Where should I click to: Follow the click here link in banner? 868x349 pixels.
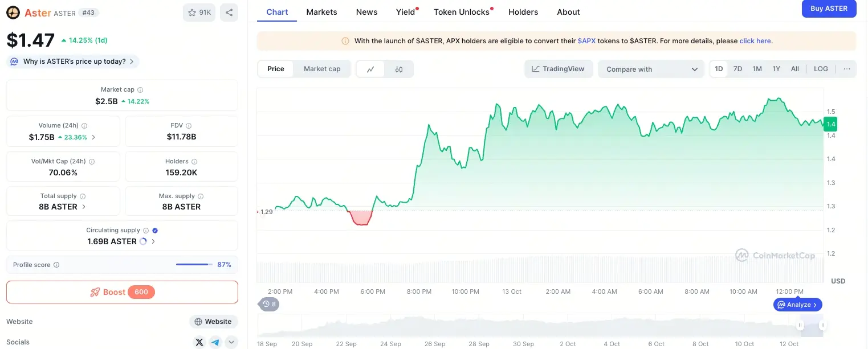click(755, 41)
